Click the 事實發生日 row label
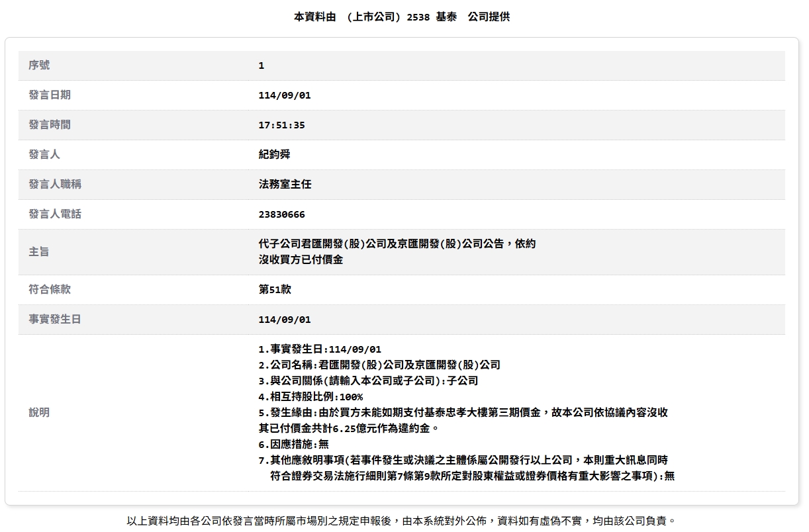Screen dimensions: 809x532 click(55, 320)
